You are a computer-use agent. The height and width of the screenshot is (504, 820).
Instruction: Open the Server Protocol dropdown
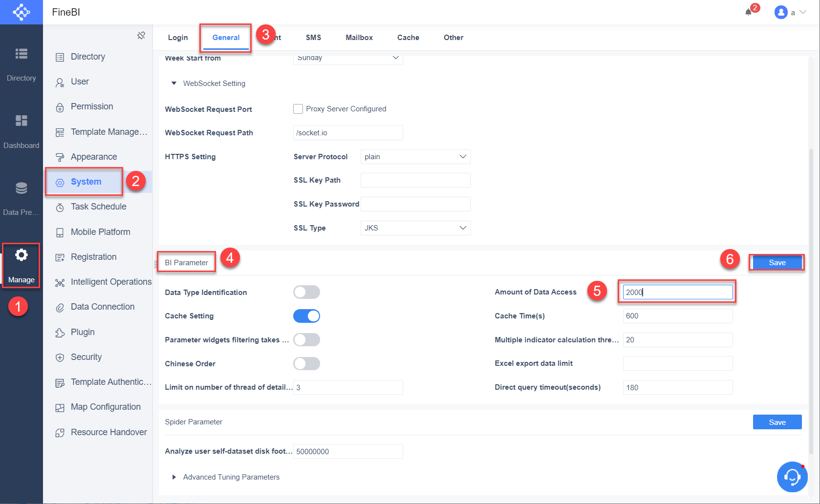point(415,157)
